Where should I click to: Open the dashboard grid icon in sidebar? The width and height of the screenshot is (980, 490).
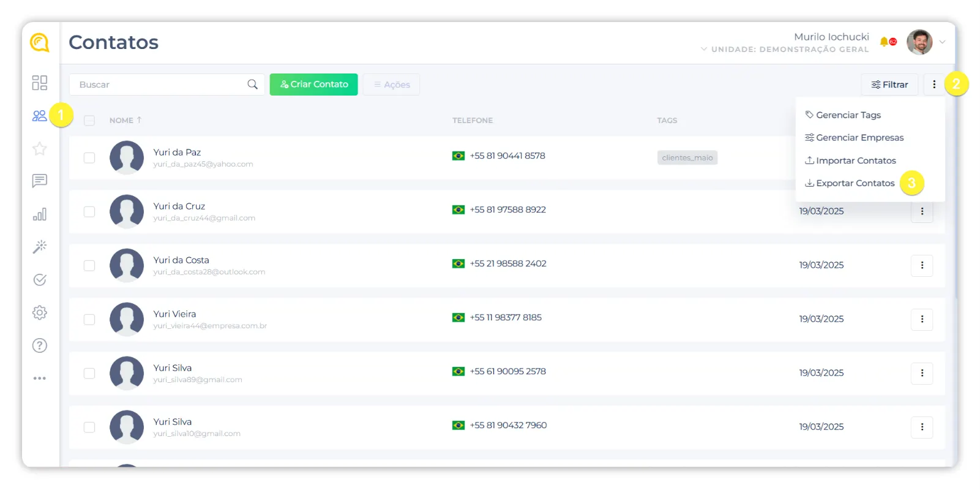click(40, 83)
